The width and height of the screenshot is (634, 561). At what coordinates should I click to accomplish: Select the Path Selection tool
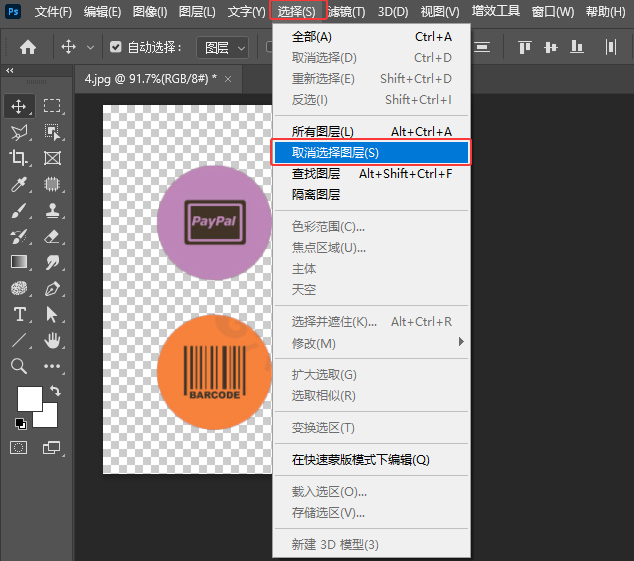(52, 314)
